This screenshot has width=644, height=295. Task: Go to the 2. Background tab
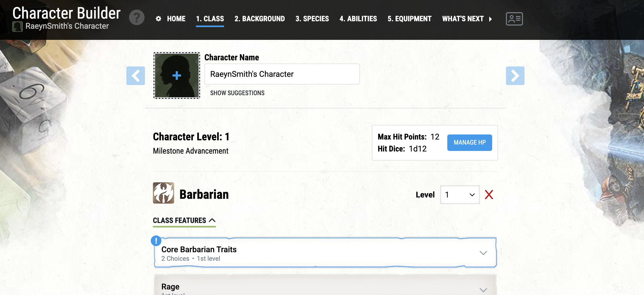click(259, 19)
